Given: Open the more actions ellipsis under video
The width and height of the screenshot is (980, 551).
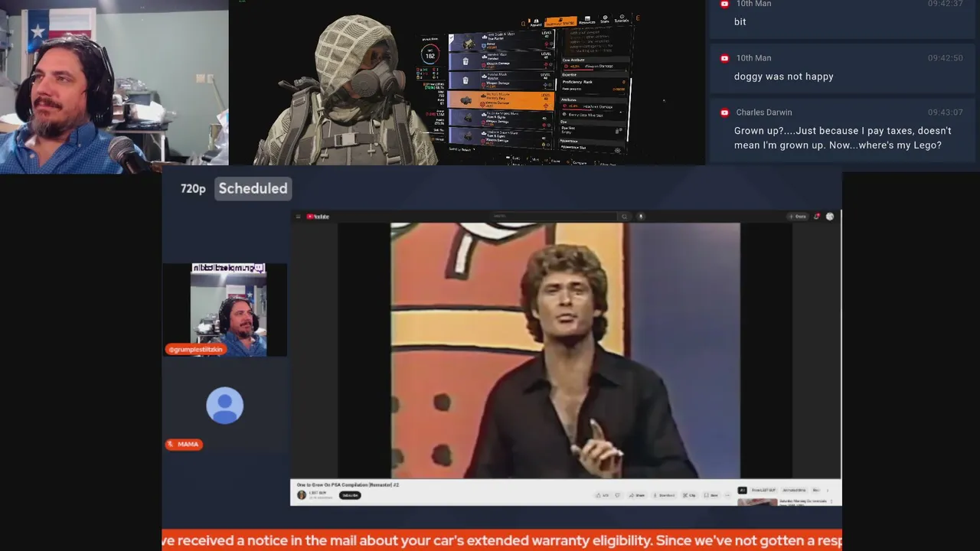Looking at the screenshot, I should point(727,495).
